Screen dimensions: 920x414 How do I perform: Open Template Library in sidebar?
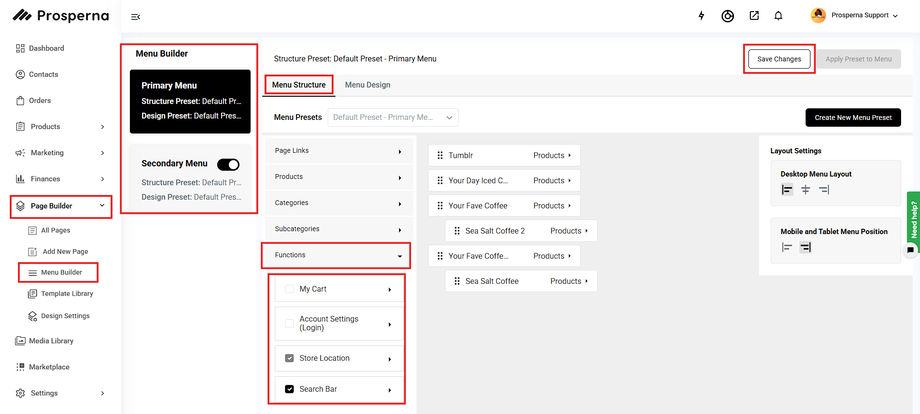67,294
